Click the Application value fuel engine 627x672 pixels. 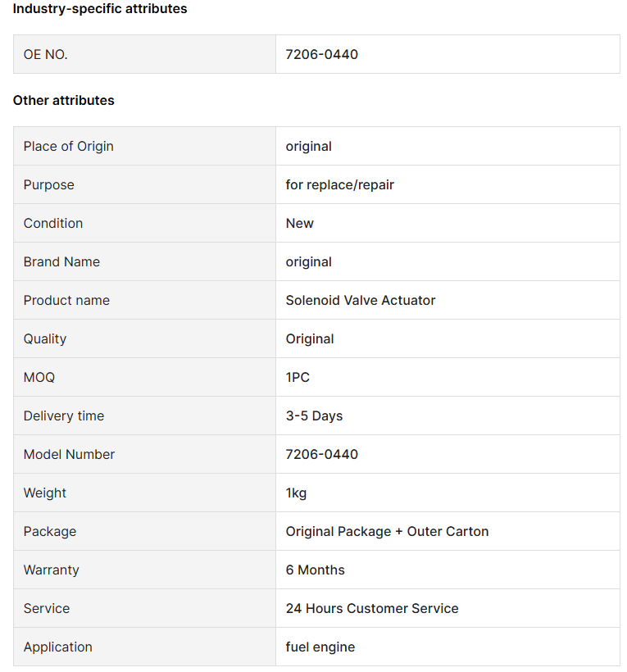click(320, 647)
